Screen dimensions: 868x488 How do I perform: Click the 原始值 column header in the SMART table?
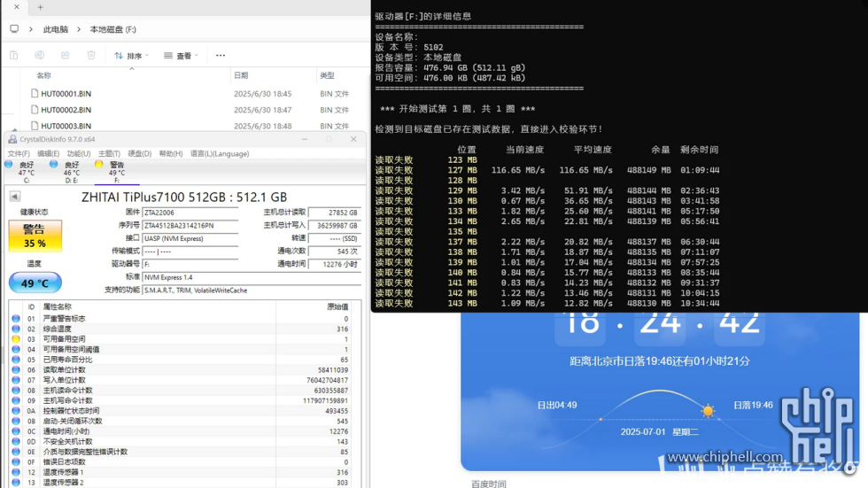pos(337,306)
